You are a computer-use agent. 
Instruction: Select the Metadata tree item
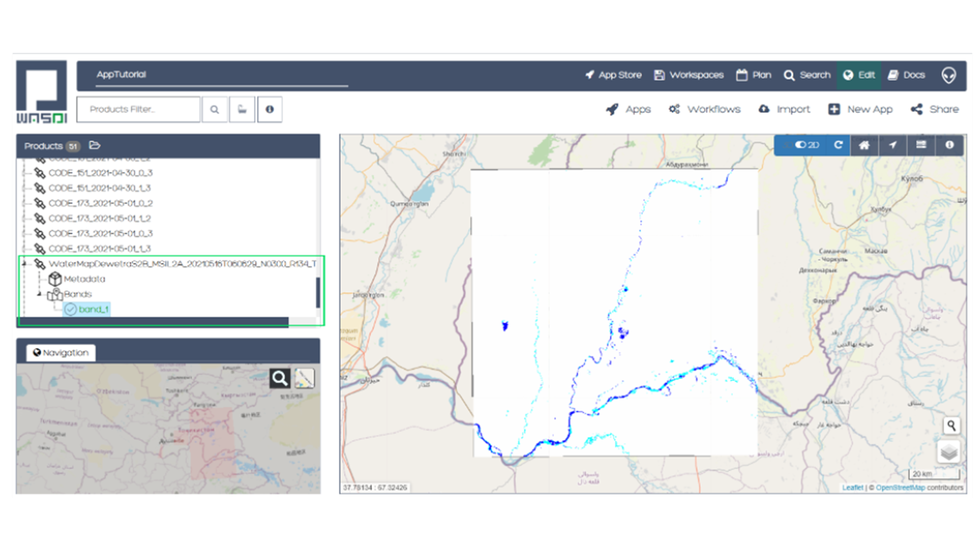click(x=84, y=279)
